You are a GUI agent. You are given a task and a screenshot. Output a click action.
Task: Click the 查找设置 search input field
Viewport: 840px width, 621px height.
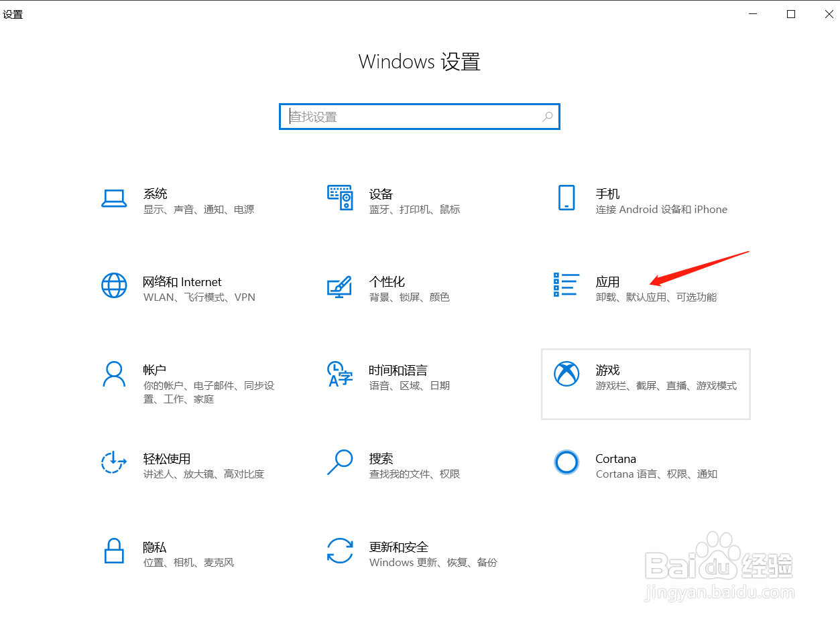click(402, 117)
